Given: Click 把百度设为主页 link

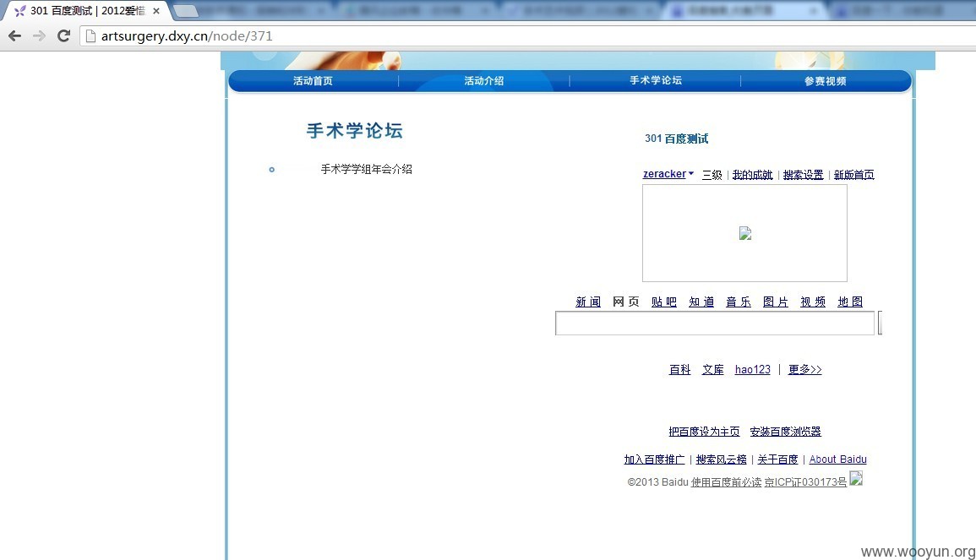Looking at the screenshot, I should point(704,432).
